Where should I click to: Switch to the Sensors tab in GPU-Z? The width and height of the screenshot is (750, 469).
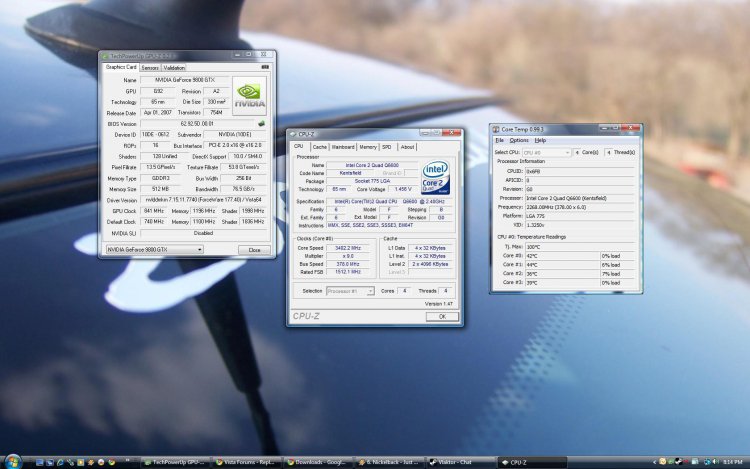(150, 68)
